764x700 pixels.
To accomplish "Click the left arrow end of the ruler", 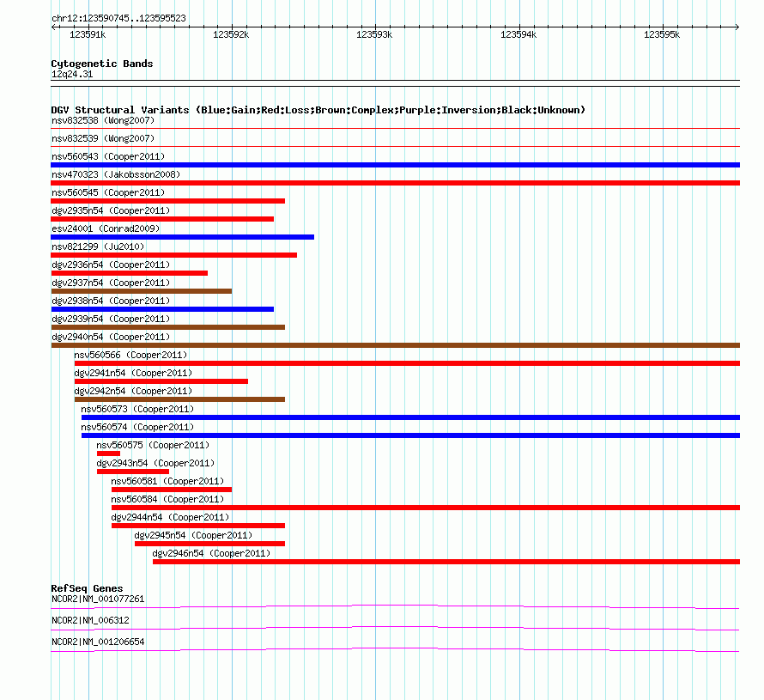I will pyautogui.click(x=53, y=27).
